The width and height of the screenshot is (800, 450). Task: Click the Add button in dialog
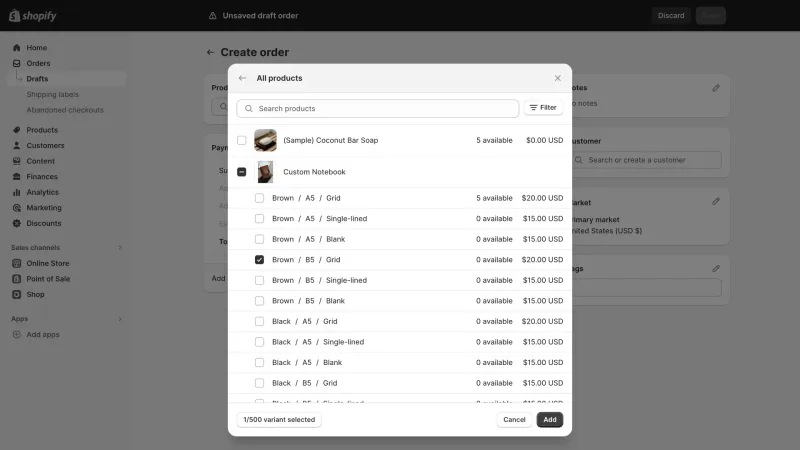point(549,419)
